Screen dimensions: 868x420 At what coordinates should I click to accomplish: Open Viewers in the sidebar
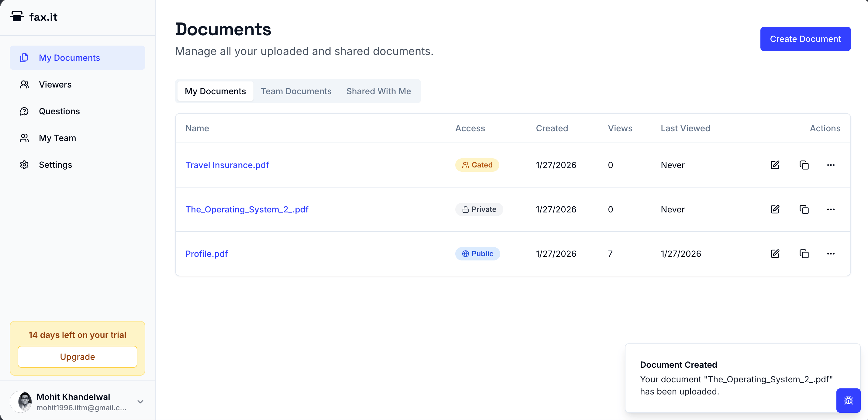point(55,84)
